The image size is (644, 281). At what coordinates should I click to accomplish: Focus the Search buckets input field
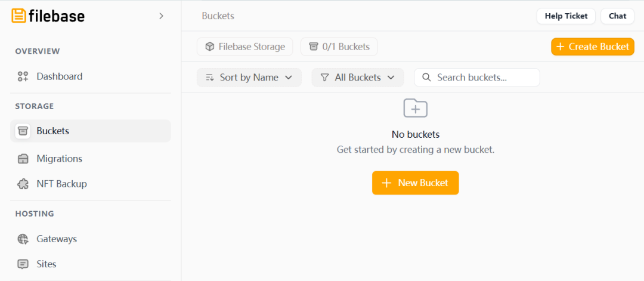(477, 77)
